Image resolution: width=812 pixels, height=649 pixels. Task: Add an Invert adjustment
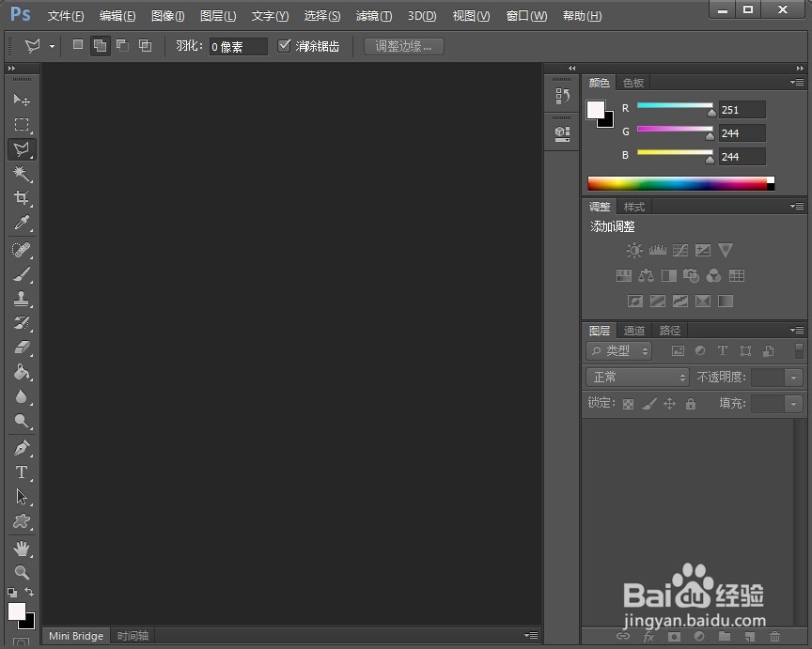pos(635,301)
